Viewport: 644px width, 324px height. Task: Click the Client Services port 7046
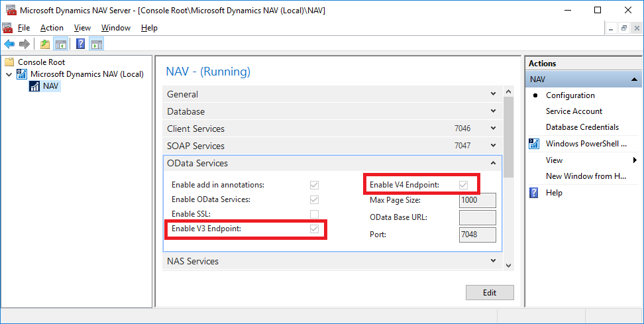coord(462,129)
